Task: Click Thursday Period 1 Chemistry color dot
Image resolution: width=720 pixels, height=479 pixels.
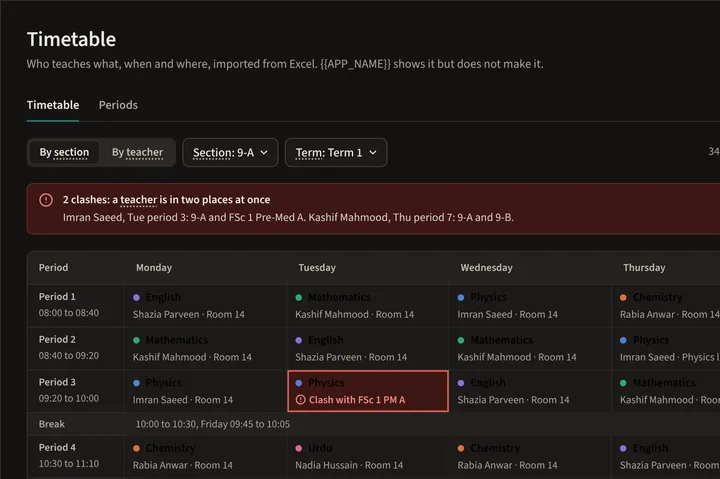Action: [623, 298]
